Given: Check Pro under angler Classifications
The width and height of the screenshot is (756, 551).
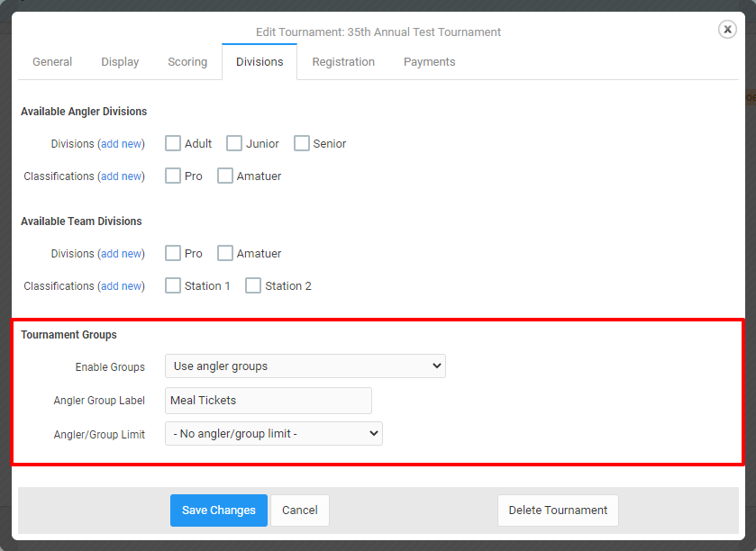Looking at the screenshot, I should click(x=173, y=176).
